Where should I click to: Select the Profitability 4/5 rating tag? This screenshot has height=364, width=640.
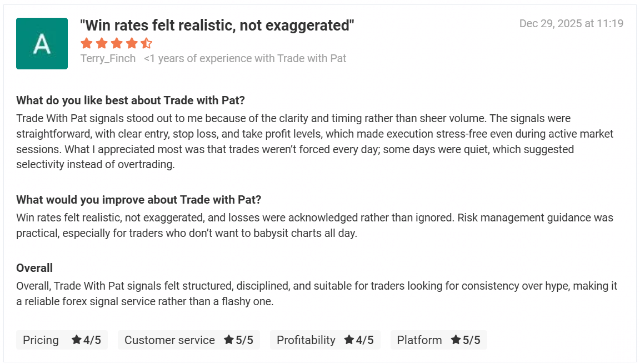(325, 340)
